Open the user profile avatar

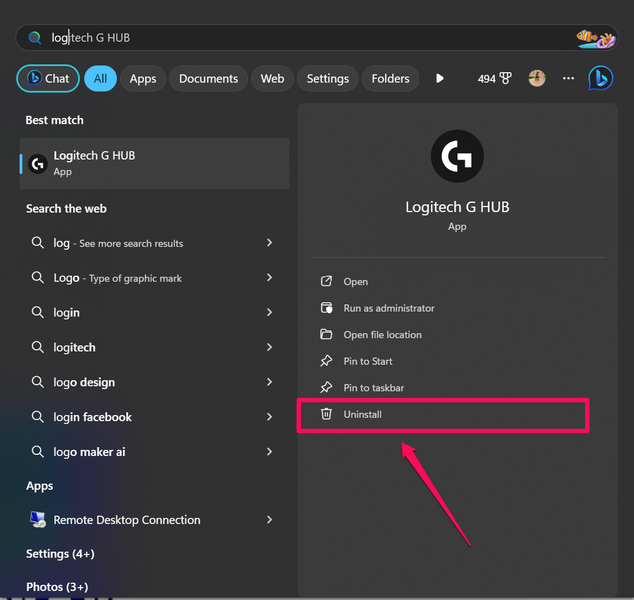point(537,78)
